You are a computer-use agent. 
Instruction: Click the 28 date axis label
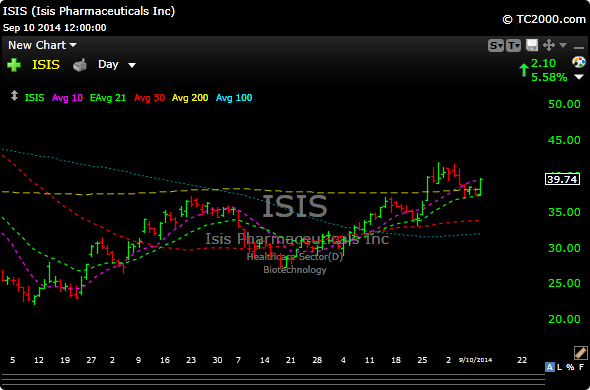(317, 360)
